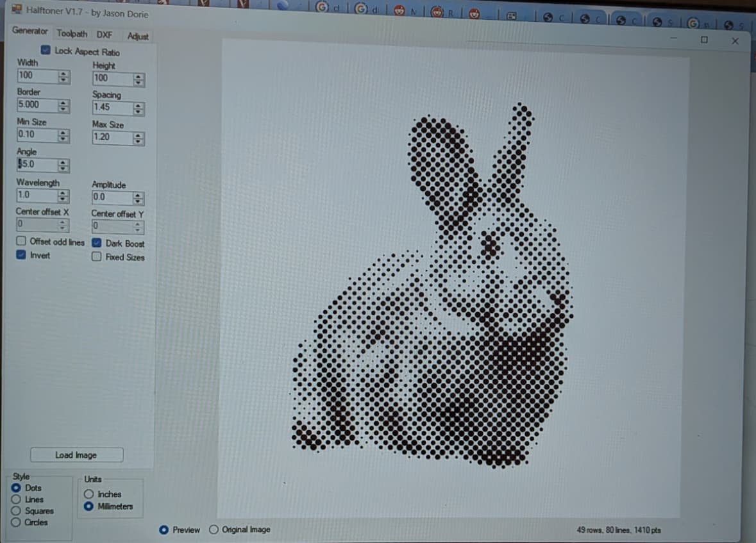Enable the Fixed Sizes checkbox
This screenshot has height=543, width=756.
point(96,257)
